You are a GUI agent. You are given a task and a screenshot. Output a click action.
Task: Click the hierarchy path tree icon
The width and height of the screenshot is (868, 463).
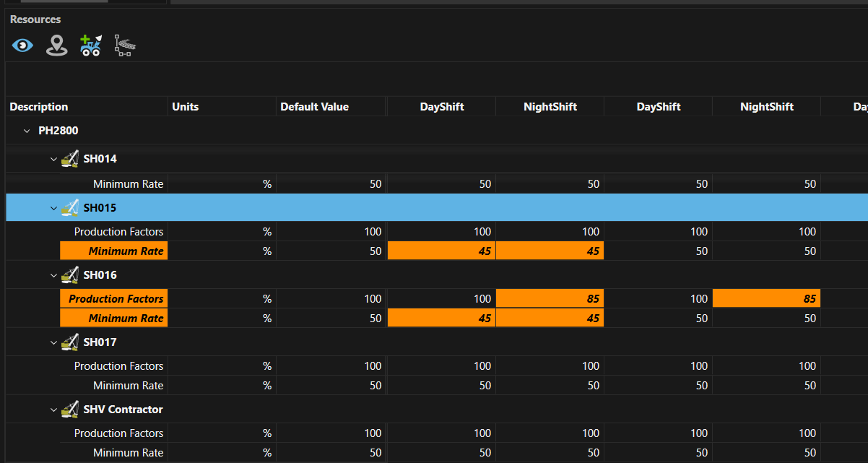[x=125, y=46]
